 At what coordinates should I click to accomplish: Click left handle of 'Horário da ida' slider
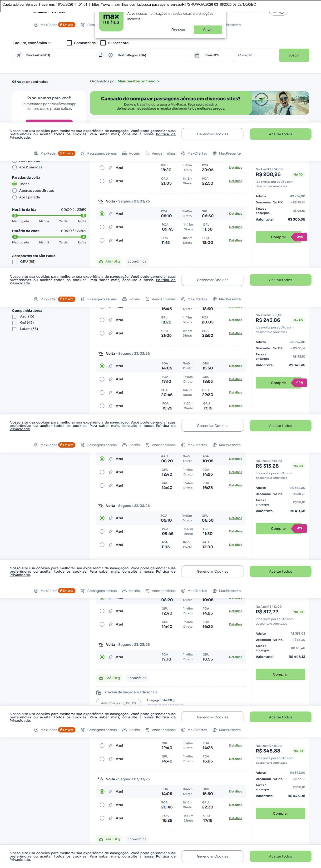point(15,216)
